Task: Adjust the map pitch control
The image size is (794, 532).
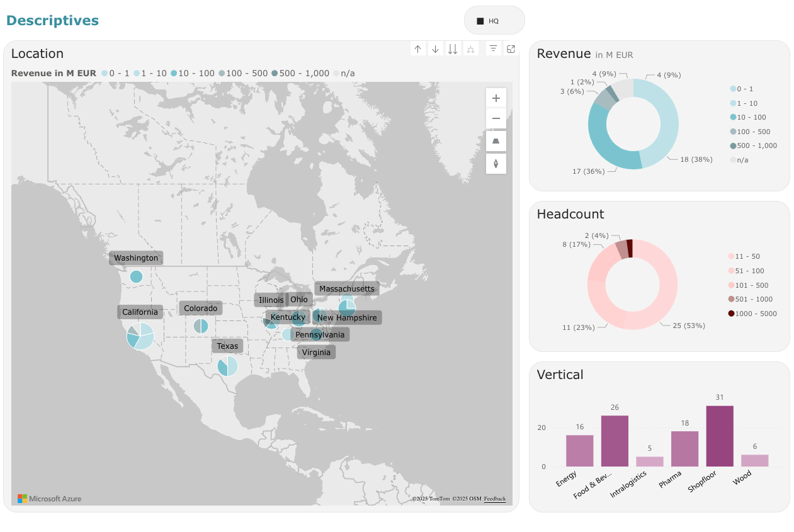Action: click(x=496, y=141)
